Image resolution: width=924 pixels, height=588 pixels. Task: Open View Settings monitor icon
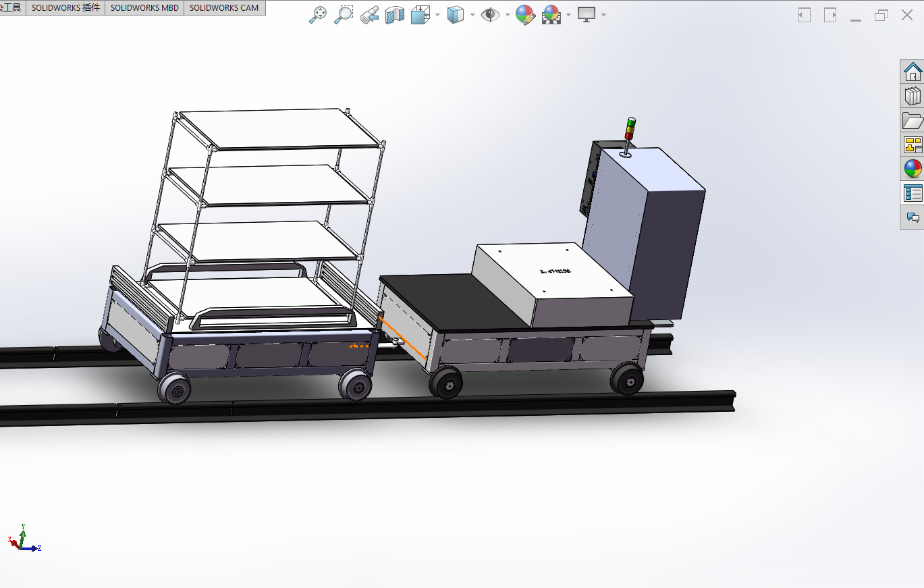tap(586, 15)
